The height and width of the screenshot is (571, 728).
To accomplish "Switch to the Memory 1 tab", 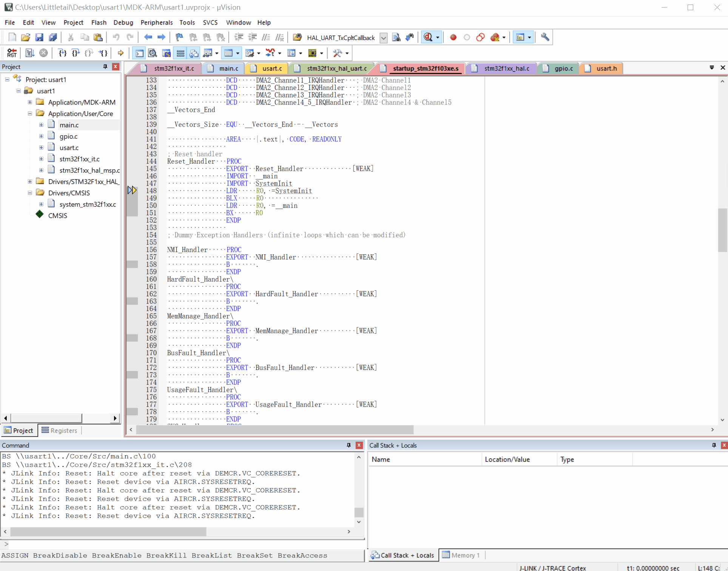I will 461,555.
